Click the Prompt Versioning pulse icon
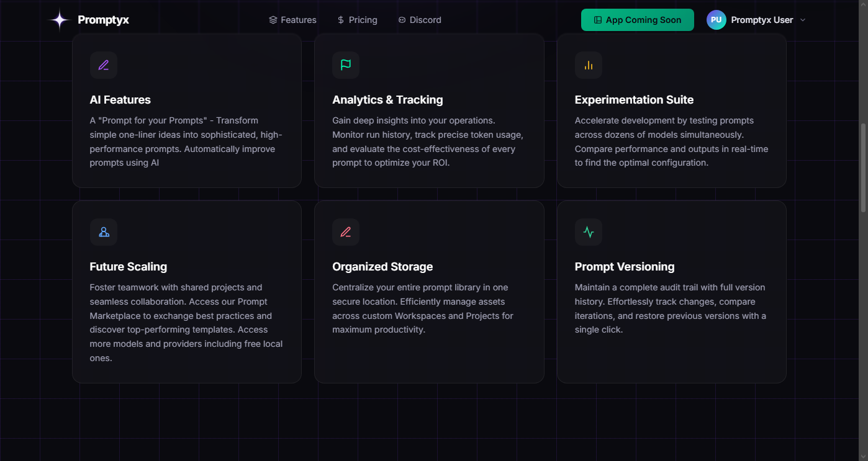This screenshot has height=461, width=868. [588, 232]
